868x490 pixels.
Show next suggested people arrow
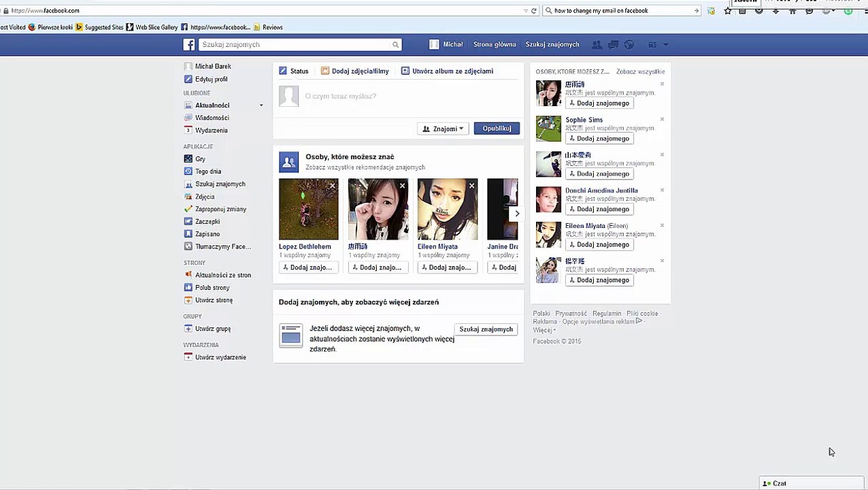point(517,214)
